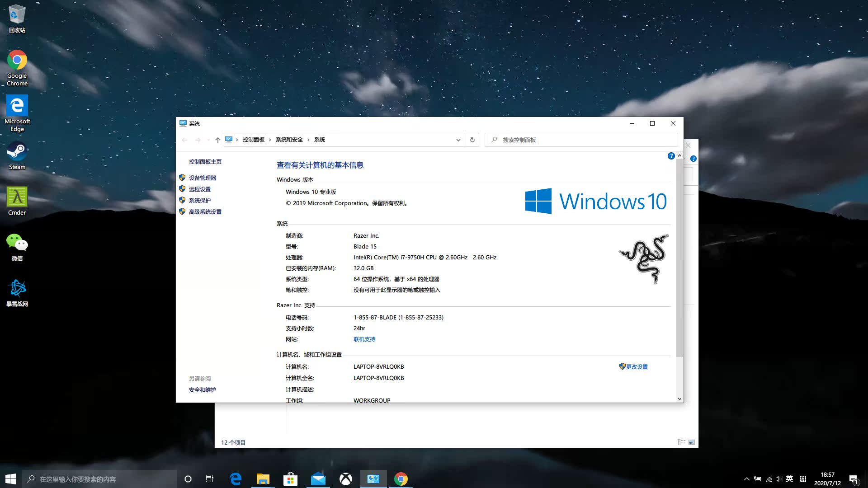
Task: Click 更改设置 change settings link
Action: (x=637, y=367)
